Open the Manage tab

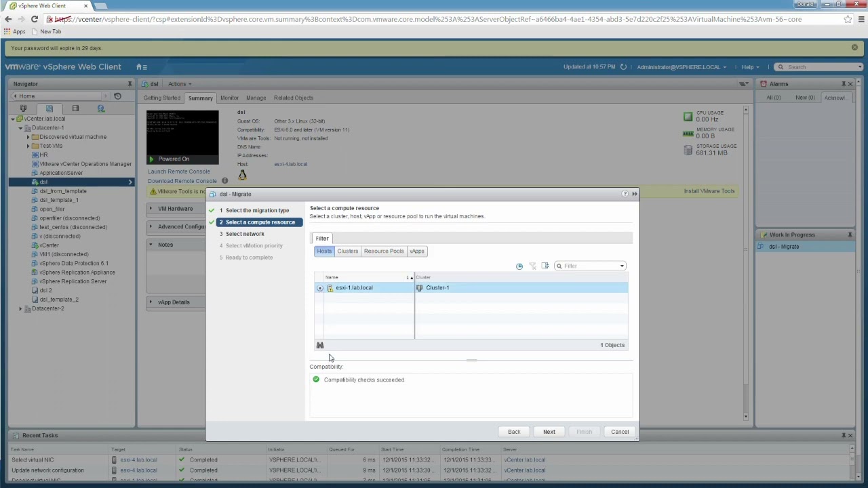pyautogui.click(x=256, y=98)
